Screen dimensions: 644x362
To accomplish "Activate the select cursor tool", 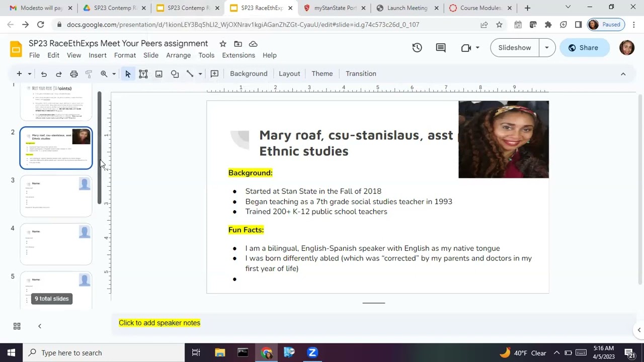I will [128, 74].
